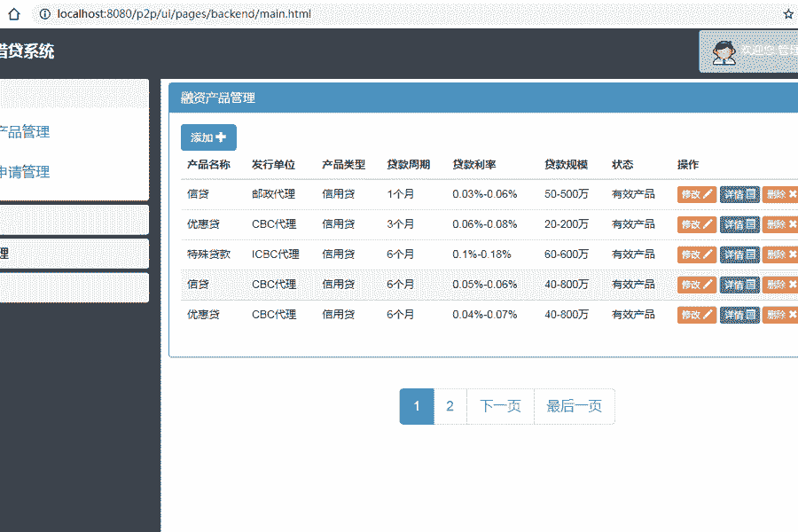Delete the 特殊贷款 row

click(x=780, y=254)
